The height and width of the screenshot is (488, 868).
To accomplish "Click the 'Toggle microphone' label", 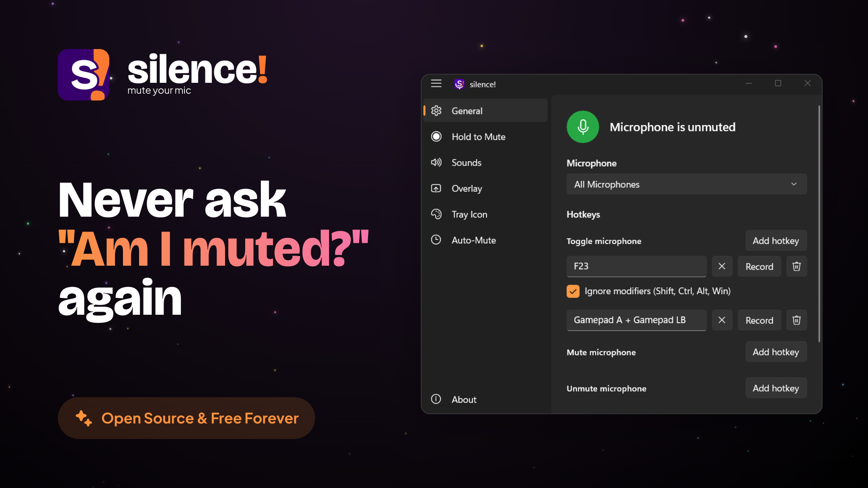I will click(x=604, y=241).
